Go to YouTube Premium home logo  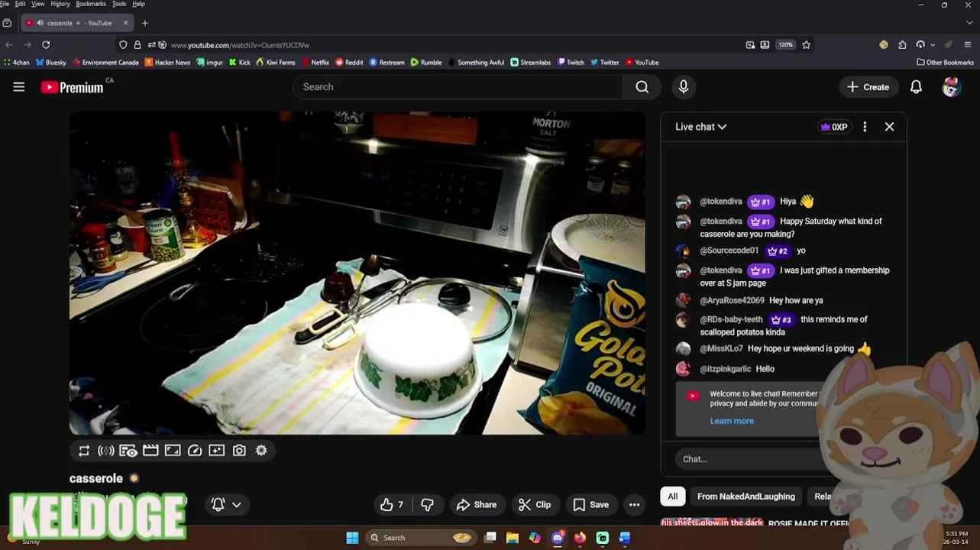(72, 87)
